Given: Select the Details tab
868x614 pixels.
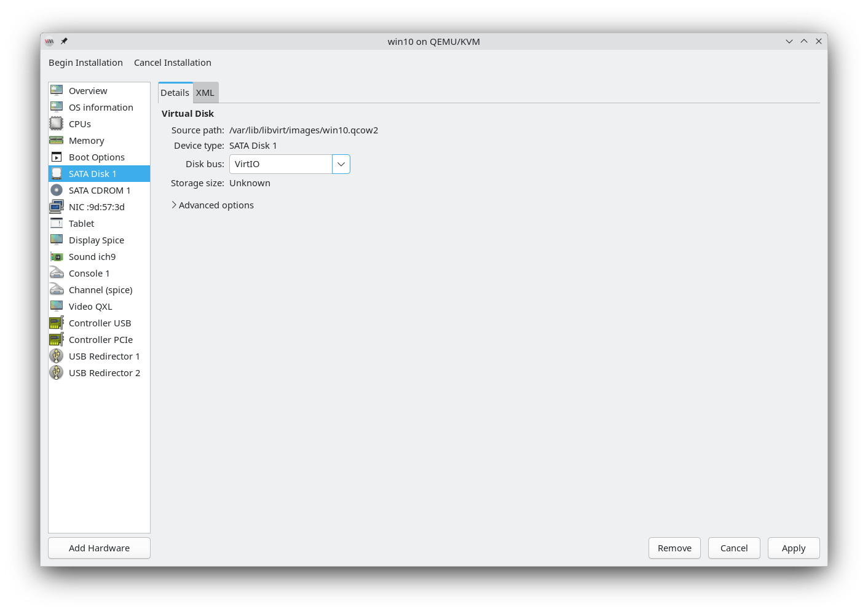Looking at the screenshot, I should coord(175,93).
